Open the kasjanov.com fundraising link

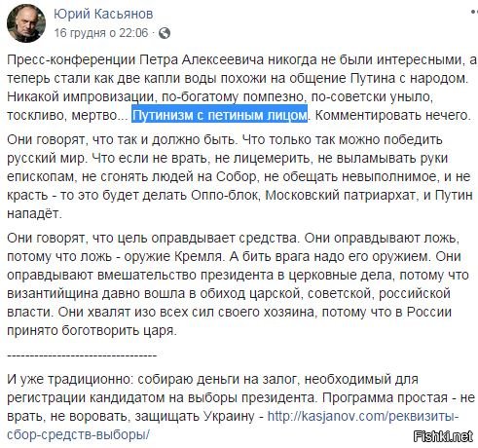[x=233, y=426]
